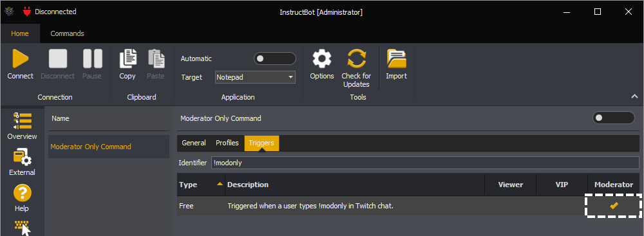Click the Moderator column header
Image resolution: width=644 pixels, height=236 pixels.
click(x=614, y=185)
